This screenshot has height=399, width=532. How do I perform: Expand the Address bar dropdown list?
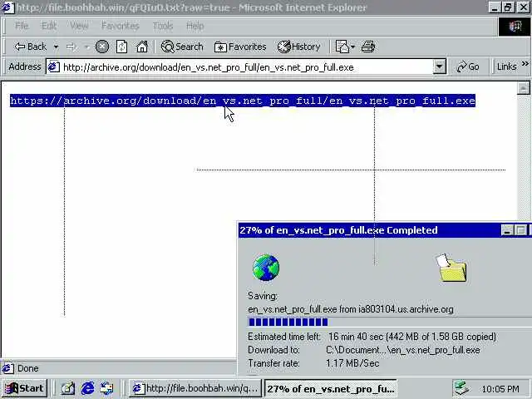click(440, 66)
